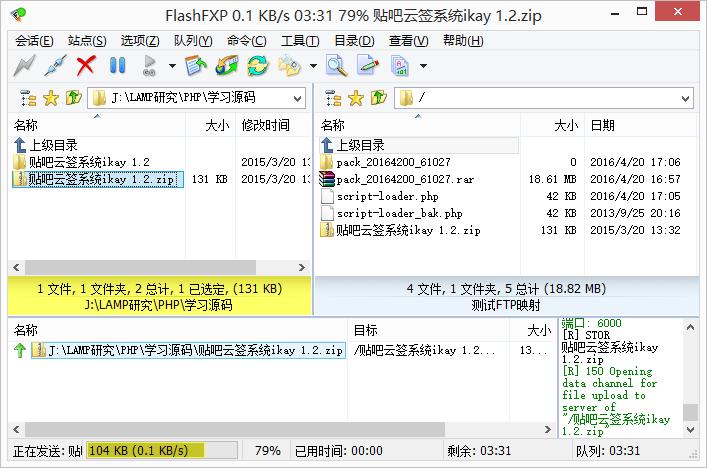Viewport: 707px width, 468px height.
Task: Sort local list by 大小 column
Action: pyautogui.click(x=211, y=125)
